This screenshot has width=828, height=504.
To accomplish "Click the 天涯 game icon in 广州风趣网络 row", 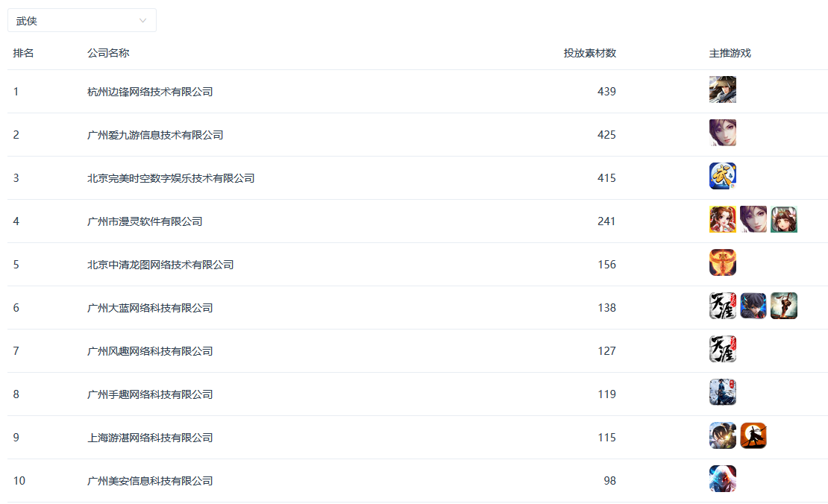I will [722, 349].
